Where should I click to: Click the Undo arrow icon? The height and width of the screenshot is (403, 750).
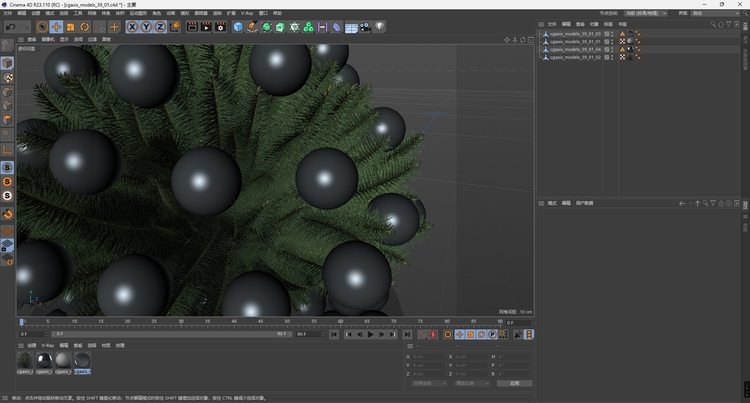10,27
